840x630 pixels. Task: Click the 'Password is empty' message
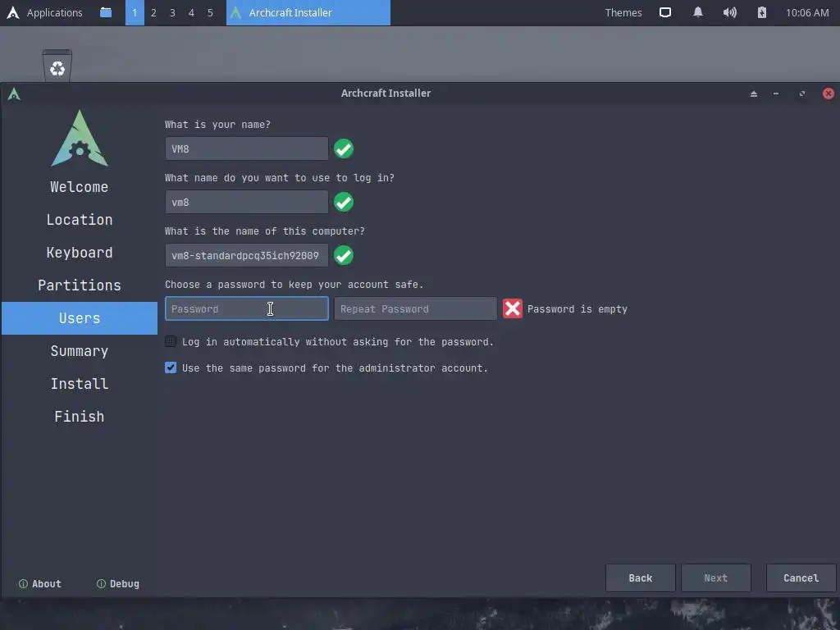pyautogui.click(x=577, y=309)
